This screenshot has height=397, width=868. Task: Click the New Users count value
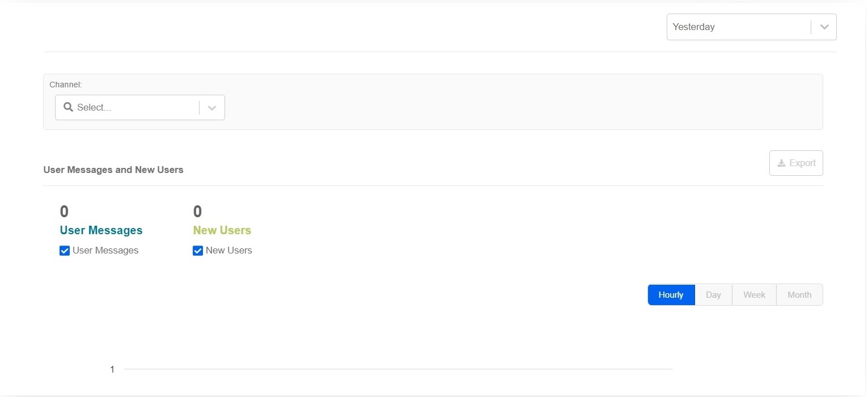click(197, 212)
